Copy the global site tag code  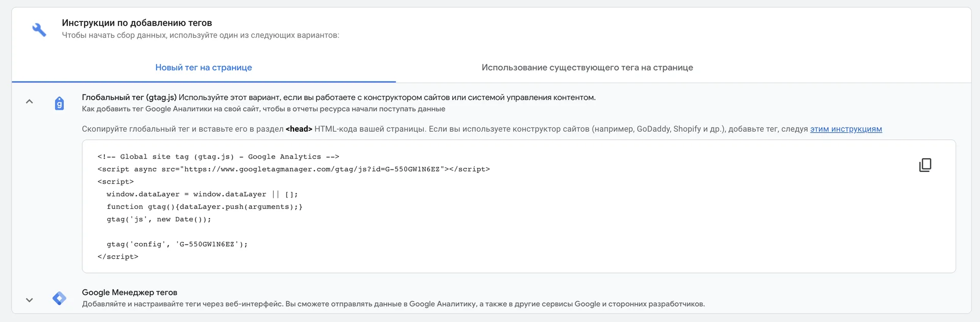[x=925, y=165]
